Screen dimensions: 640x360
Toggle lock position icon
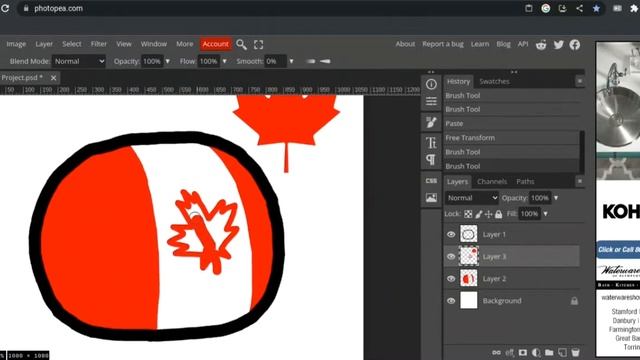click(488, 214)
